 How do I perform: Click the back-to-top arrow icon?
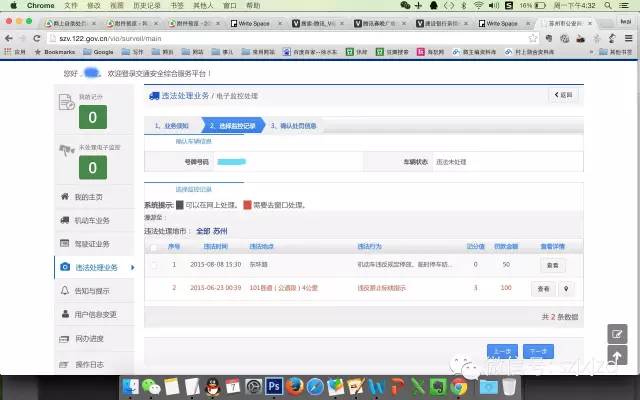(617, 356)
